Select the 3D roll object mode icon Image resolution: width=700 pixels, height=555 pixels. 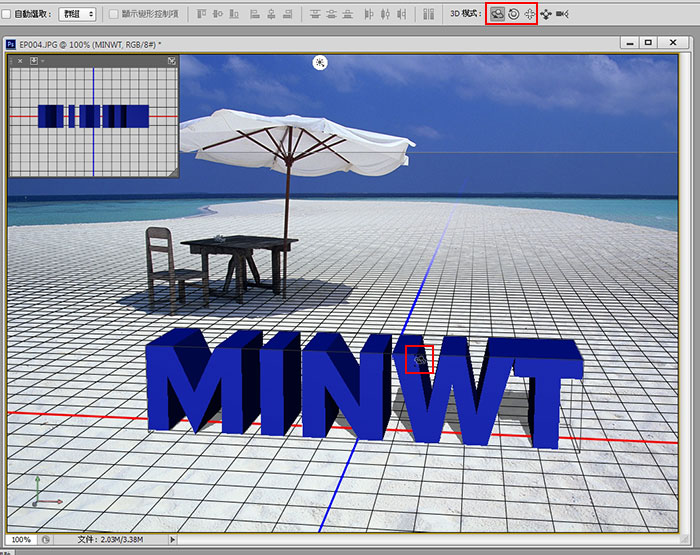(513, 14)
